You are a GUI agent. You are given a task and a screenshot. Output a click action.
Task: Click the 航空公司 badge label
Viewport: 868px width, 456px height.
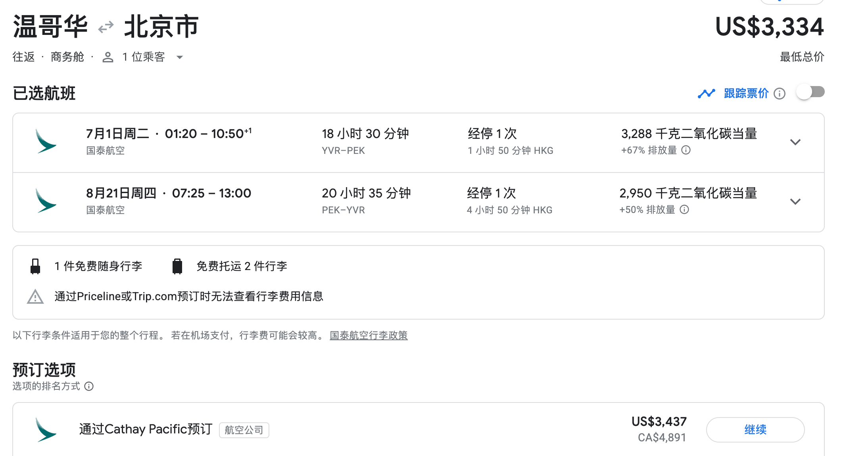coord(244,430)
